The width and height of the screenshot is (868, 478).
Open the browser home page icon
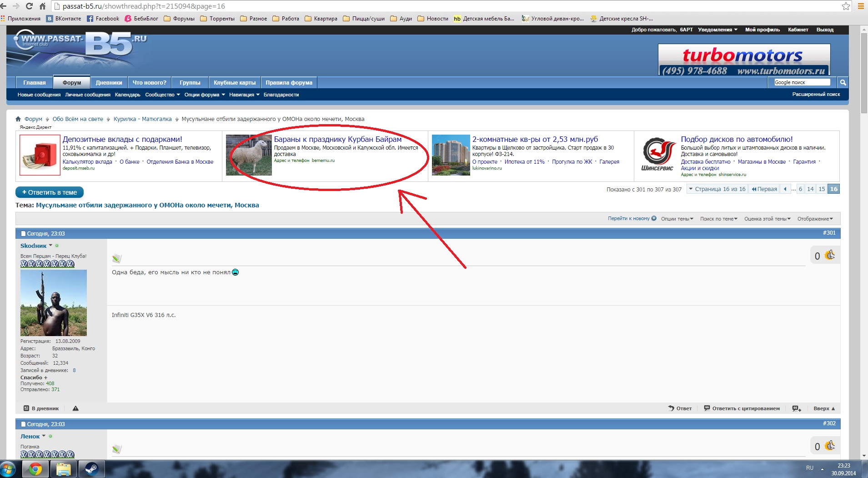[42, 6]
